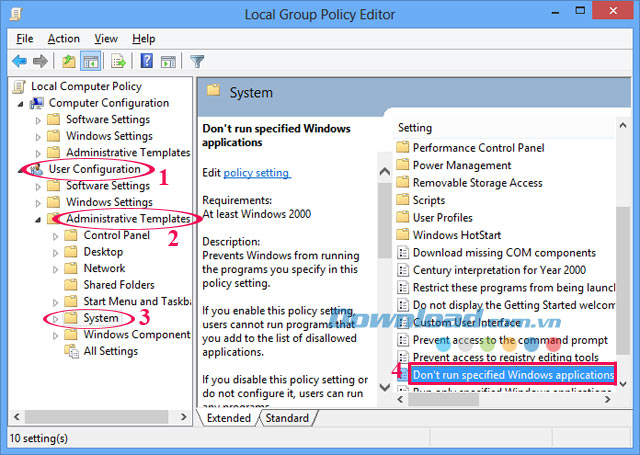
Task: Click the Forward arrow toolbar icon
Action: (40, 61)
